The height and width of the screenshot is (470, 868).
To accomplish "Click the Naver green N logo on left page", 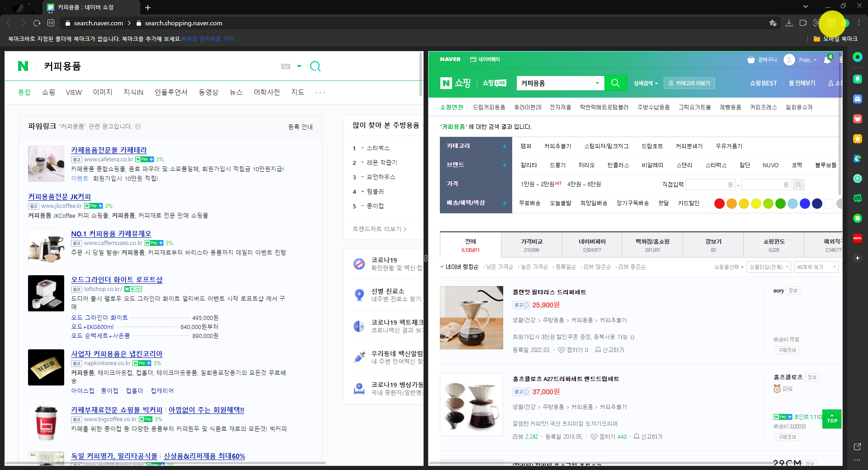I will click(x=23, y=66).
